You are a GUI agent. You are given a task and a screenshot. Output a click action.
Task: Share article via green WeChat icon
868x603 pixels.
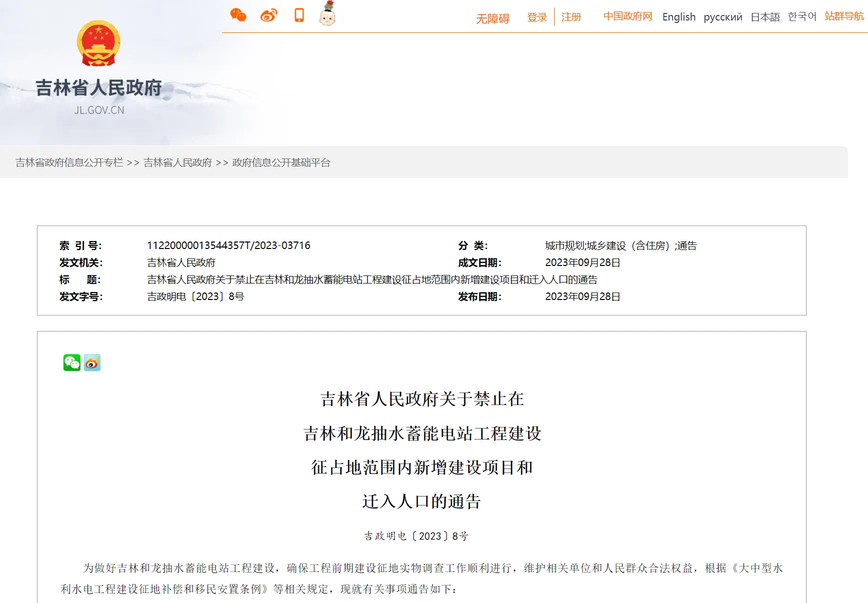point(71,362)
